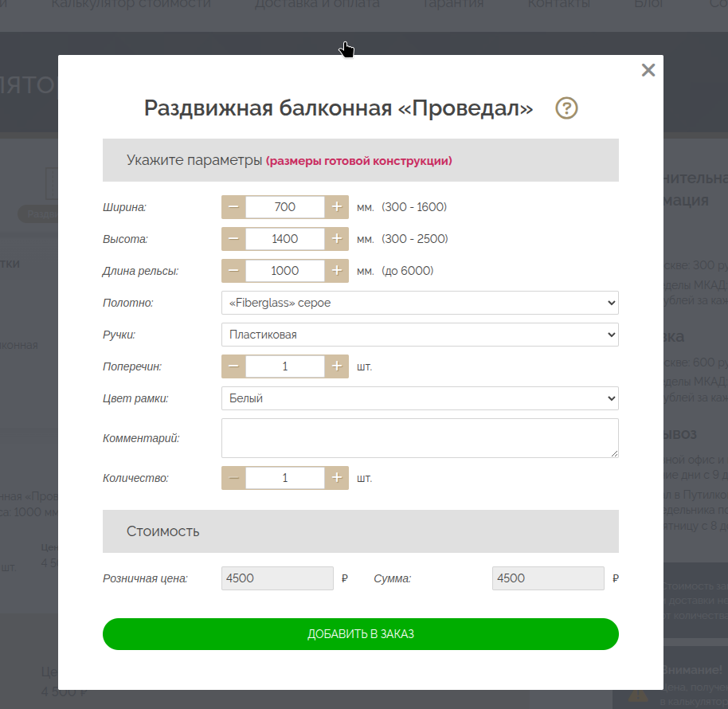Image resolution: width=728 pixels, height=709 pixels.
Task: Close the dialog with the X icon
Action: coord(648,70)
